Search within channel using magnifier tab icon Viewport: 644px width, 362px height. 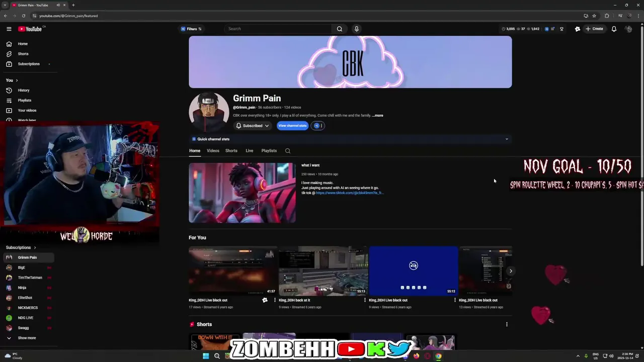click(x=288, y=151)
